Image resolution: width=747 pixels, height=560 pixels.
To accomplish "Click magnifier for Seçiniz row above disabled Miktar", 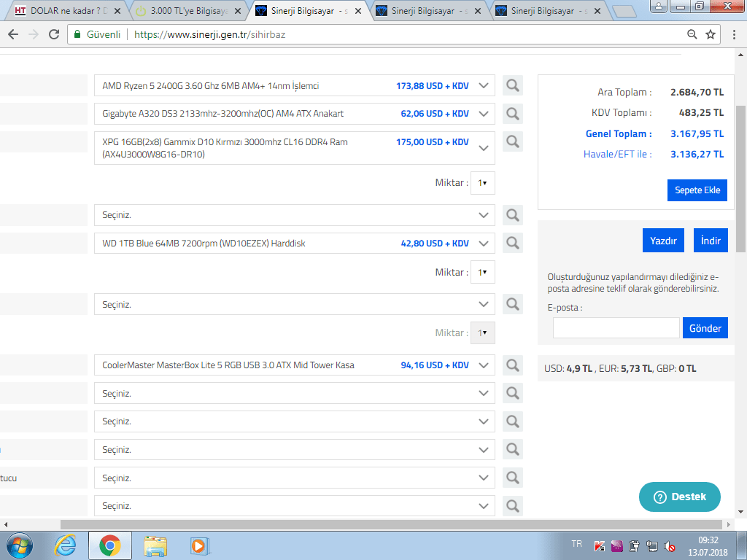I will pos(513,304).
